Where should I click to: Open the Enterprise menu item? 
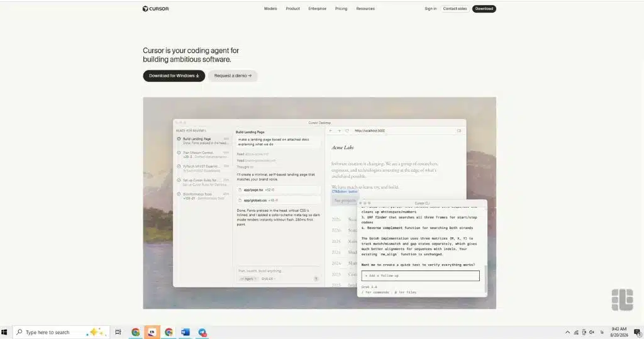[x=317, y=9]
